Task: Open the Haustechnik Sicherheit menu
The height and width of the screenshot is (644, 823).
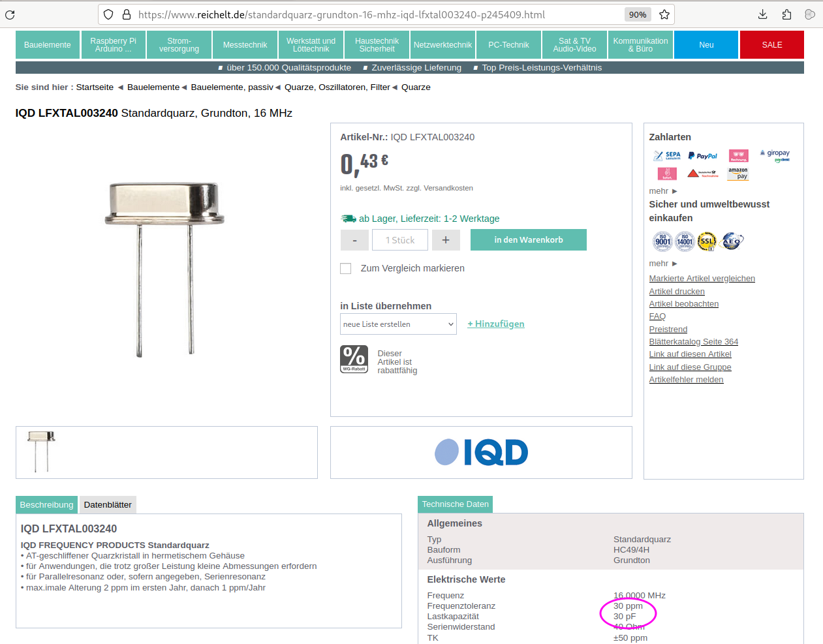Action: [x=377, y=45]
